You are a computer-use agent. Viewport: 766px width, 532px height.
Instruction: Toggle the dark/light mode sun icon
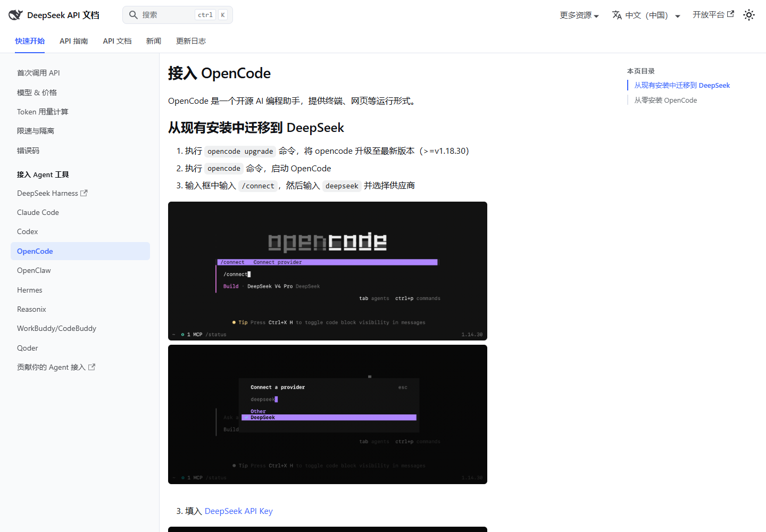tap(749, 15)
